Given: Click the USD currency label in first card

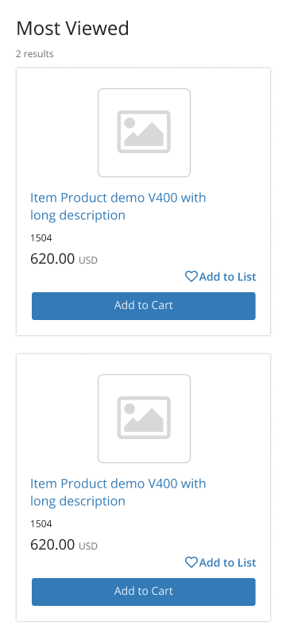Looking at the screenshot, I should pyautogui.click(x=88, y=260).
